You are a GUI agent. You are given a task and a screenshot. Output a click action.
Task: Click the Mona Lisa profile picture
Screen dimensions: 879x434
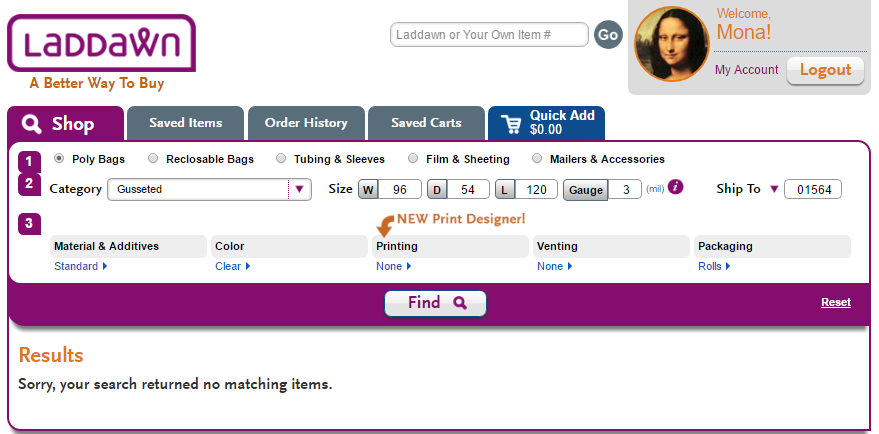672,44
